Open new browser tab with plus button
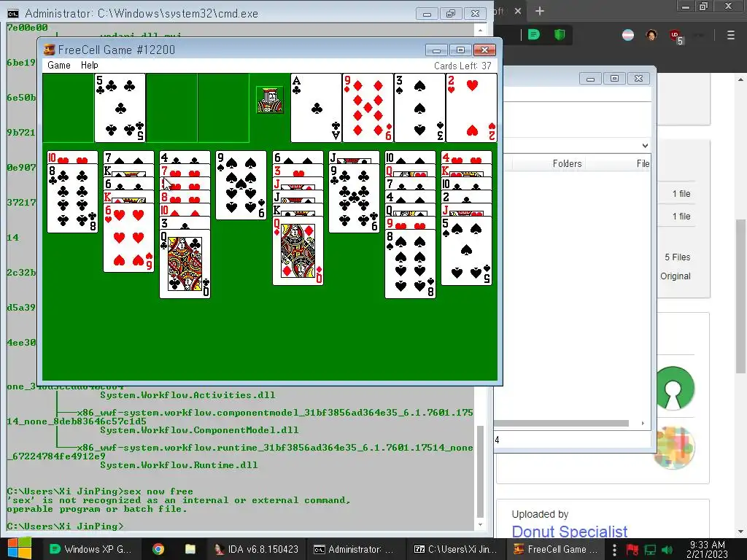 [539, 11]
